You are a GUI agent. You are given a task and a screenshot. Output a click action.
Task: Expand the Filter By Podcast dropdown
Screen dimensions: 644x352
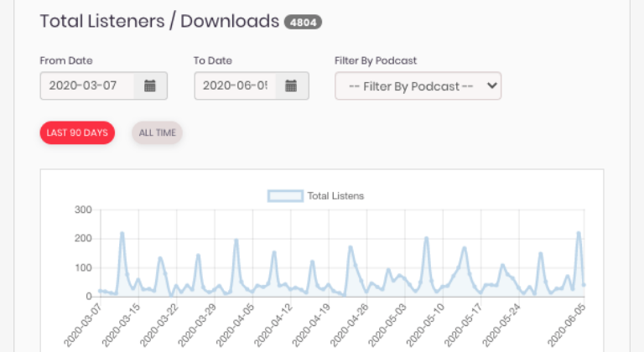[x=418, y=85]
